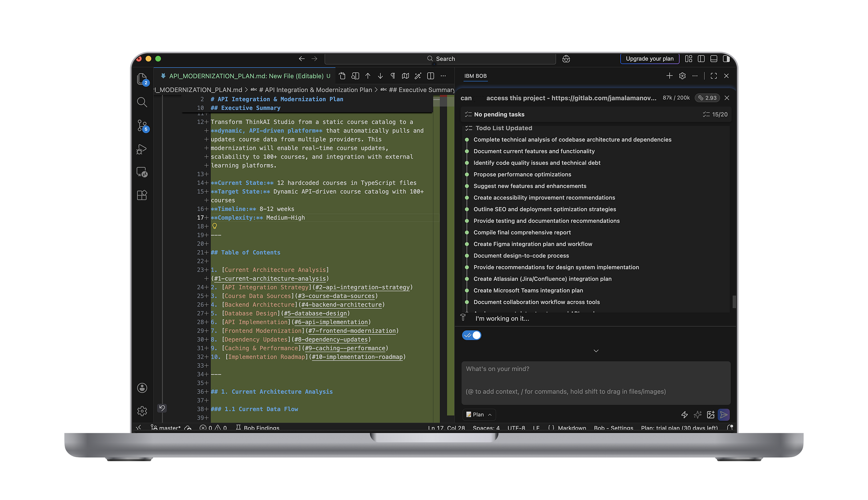Open editor More Actions ellipsis menu
Image resolution: width=868 pixels, height=500 pixels.
click(x=443, y=76)
